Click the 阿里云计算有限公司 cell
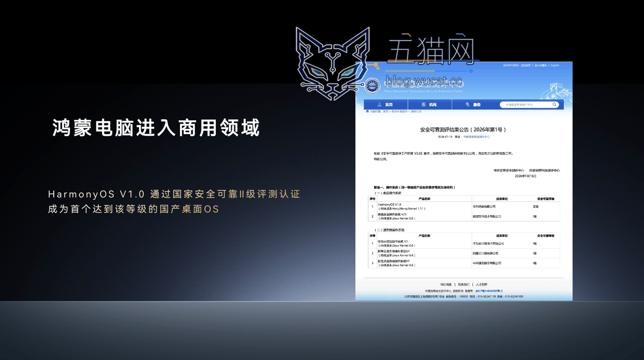 pos(485,253)
